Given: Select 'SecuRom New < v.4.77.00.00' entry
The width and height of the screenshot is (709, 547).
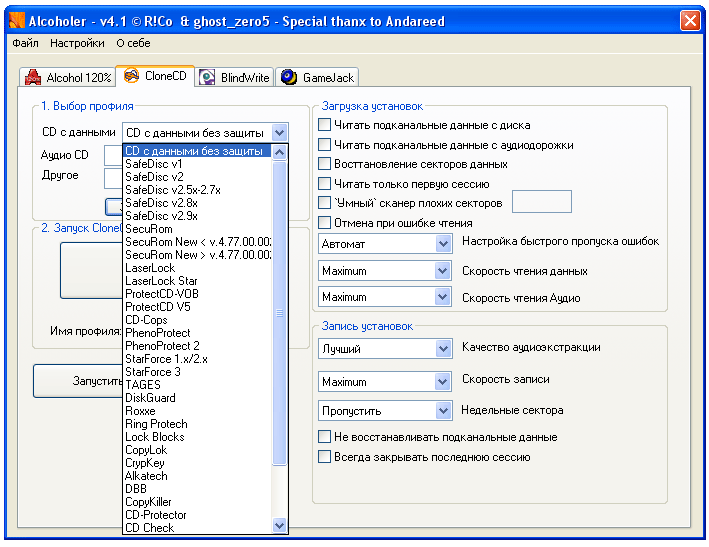Looking at the screenshot, I should coord(198,242).
